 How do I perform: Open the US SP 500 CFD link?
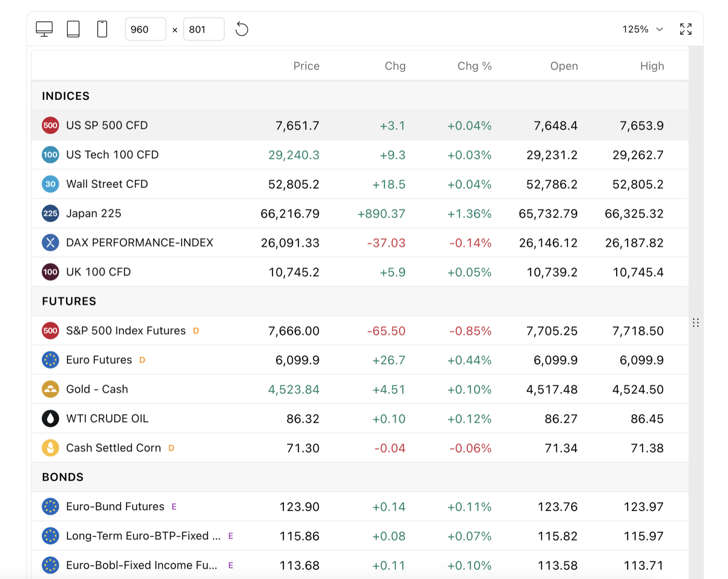(x=107, y=125)
